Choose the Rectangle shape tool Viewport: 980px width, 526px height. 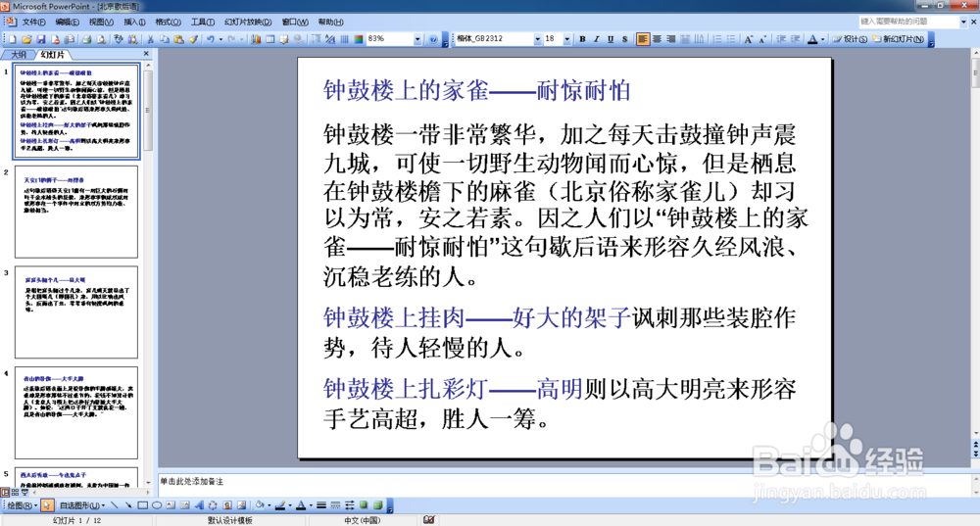point(142,505)
